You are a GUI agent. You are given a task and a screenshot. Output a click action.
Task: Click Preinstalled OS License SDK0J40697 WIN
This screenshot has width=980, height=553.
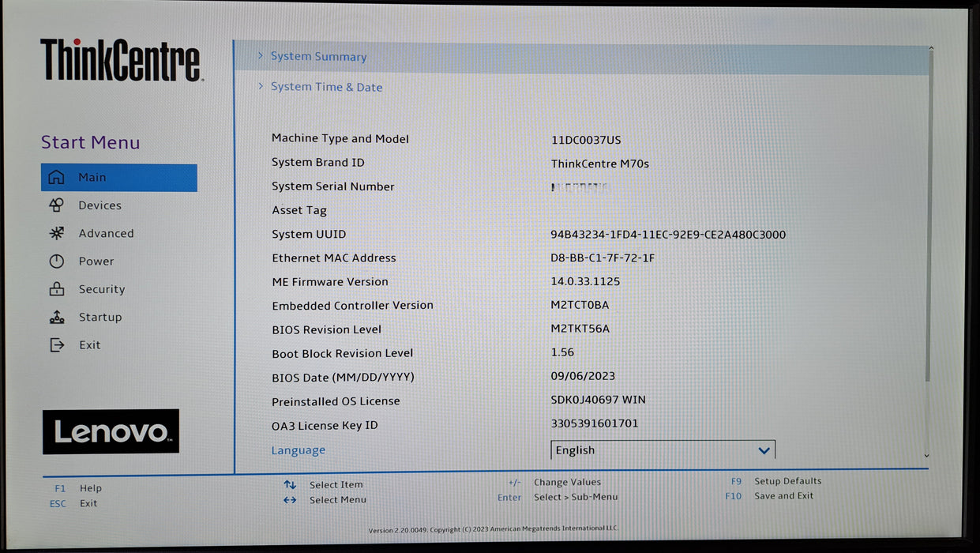pos(598,400)
